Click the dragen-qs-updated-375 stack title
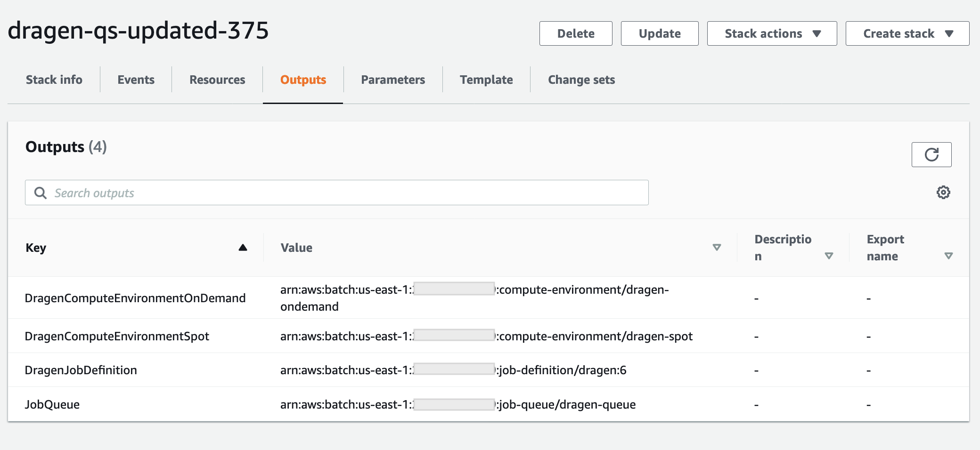 [138, 31]
